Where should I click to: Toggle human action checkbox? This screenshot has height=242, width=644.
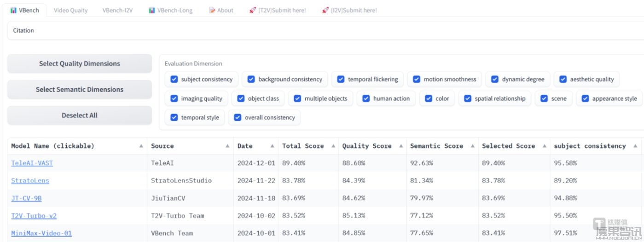[x=366, y=98]
